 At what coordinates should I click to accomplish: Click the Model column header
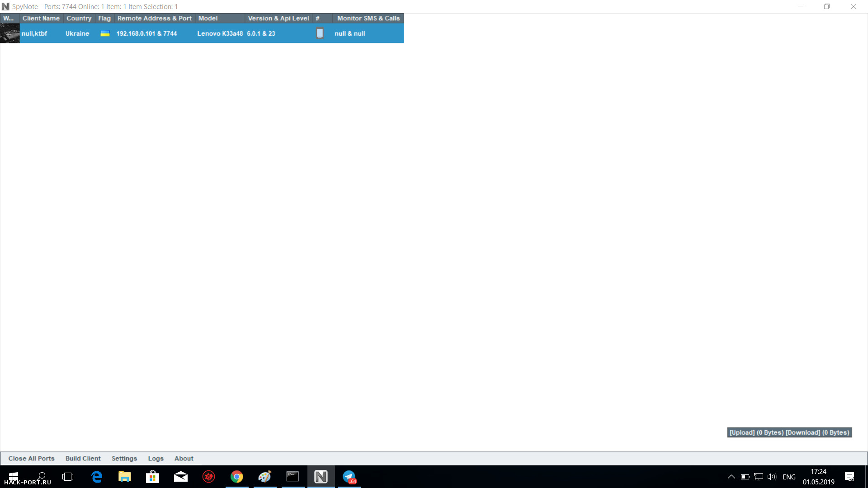220,18
